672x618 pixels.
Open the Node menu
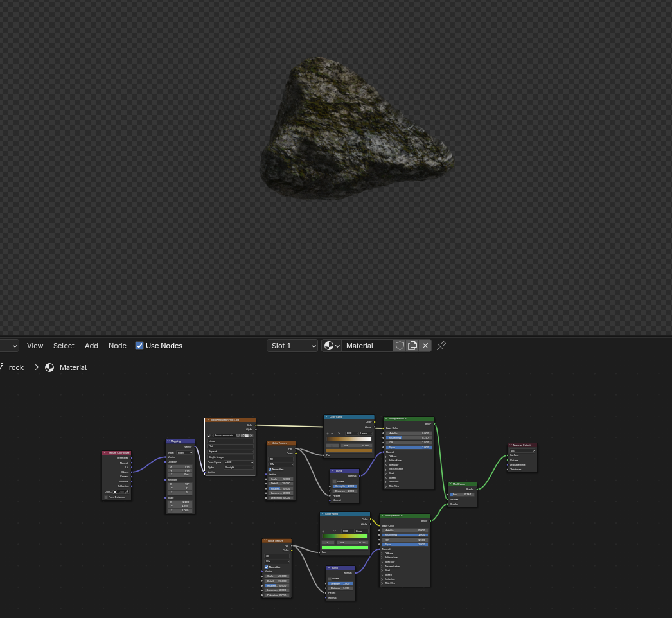118,346
